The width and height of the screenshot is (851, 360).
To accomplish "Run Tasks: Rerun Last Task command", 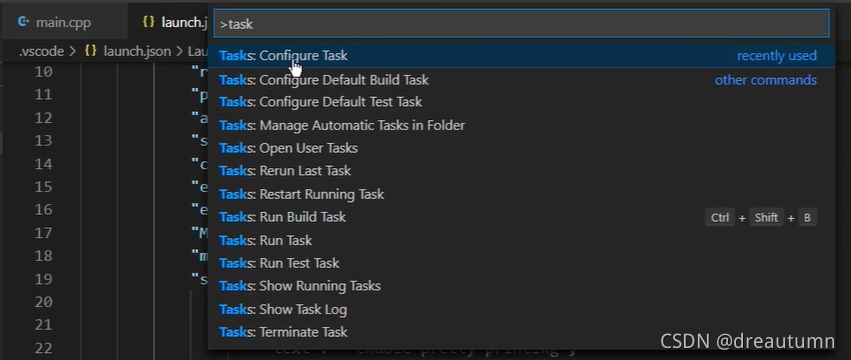I will (521, 171).
